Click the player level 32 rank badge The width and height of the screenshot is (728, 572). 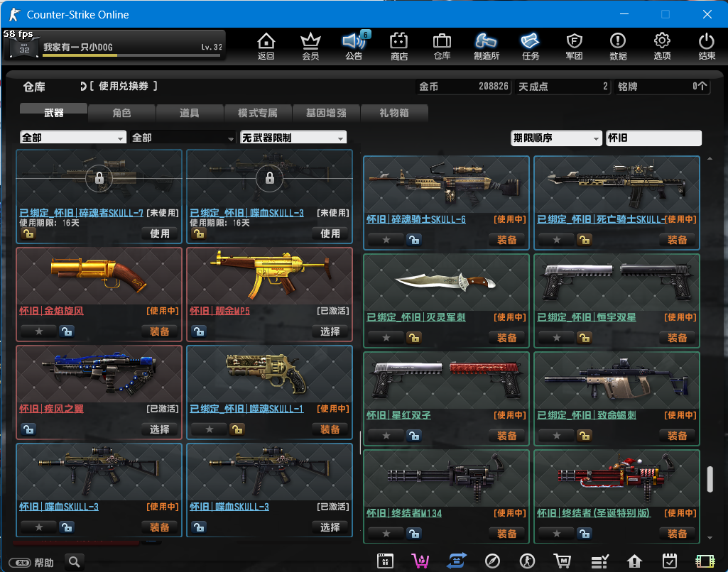(24, 48)
